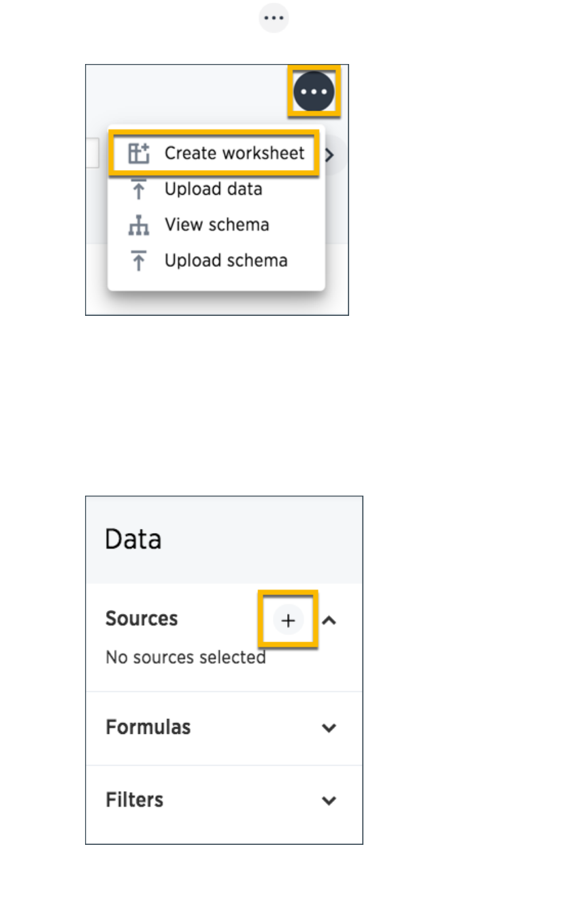Expand the Filters section chevron
Screen dimensions: 588x915
329,801
